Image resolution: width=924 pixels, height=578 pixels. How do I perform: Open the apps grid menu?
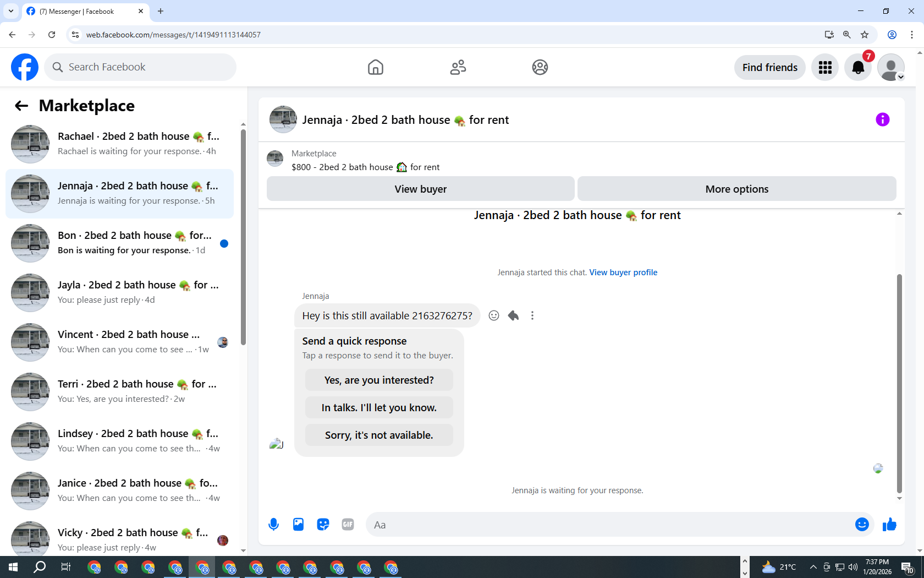coord(825,67)
